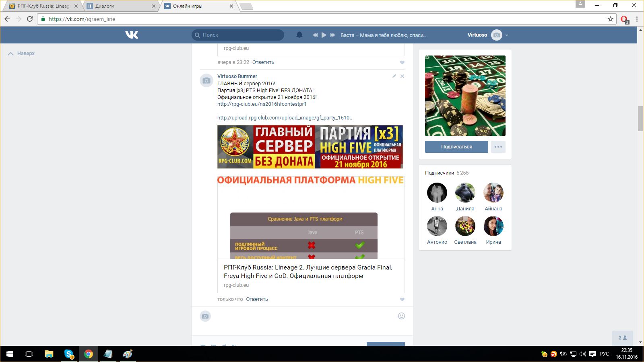This screenshot has height=362, width=644.
Task: Click the Подписаться subscribe button
Action: click(456, 147)
